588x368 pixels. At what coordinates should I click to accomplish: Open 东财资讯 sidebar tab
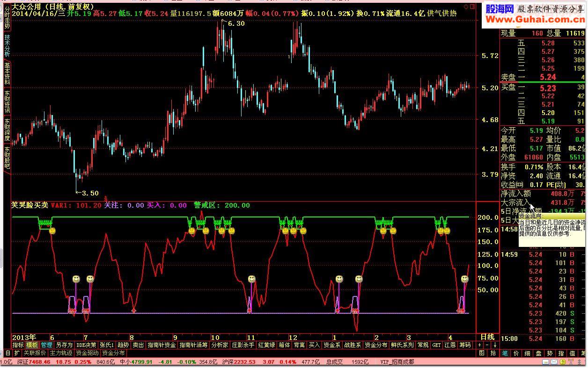(x=7, y=102)
